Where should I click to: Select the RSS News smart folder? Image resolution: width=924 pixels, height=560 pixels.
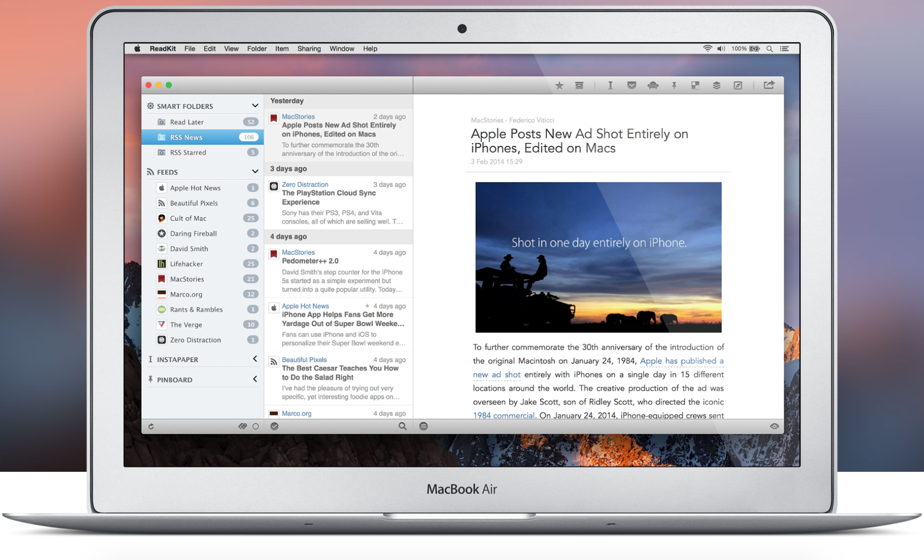202,137
